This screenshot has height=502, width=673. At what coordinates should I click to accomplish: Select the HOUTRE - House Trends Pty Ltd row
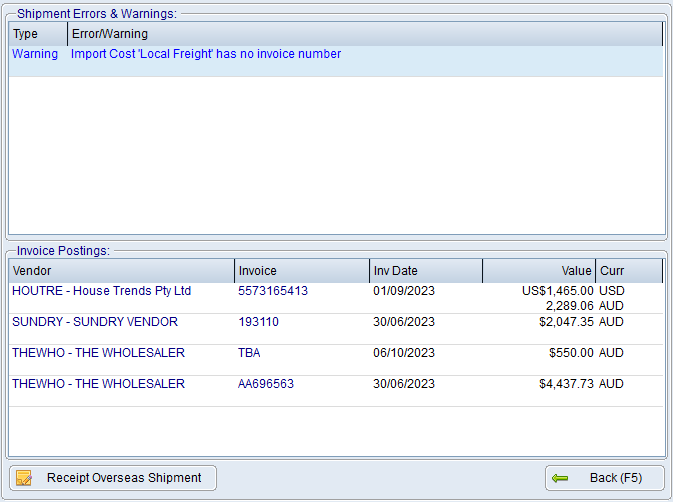[x=101, y=291]
